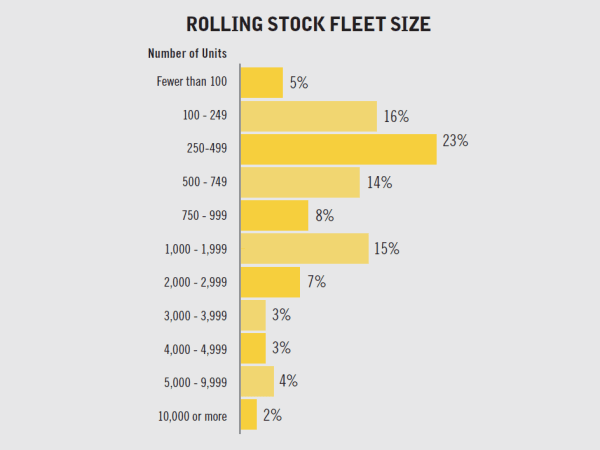
Task: Select the 250-499 bar
Action: pos(339,149)
